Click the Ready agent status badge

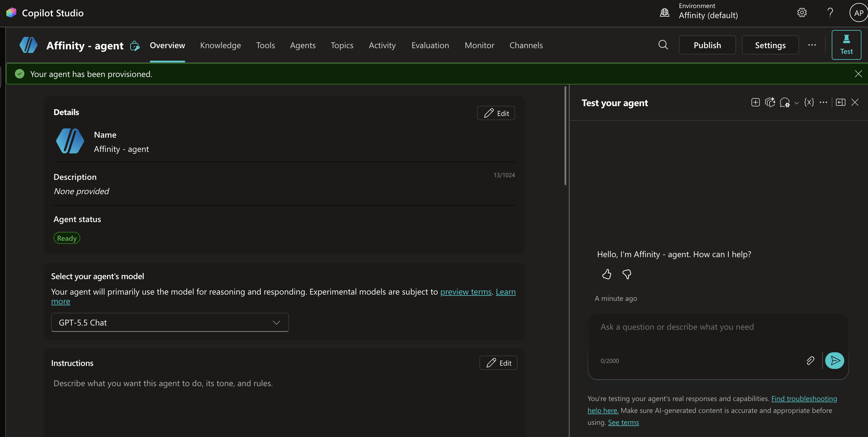click(x=67, y=238)
